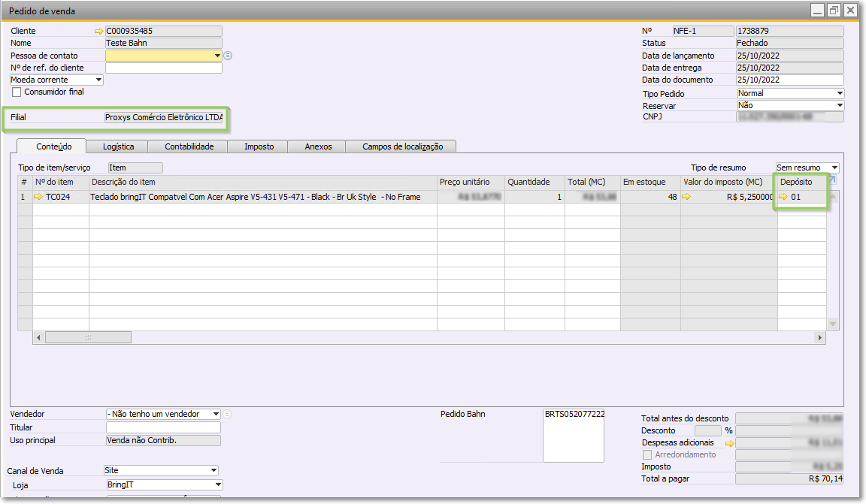Show contact person details icon
Screen dimensions: 866x504
click(x=228, y=56)
